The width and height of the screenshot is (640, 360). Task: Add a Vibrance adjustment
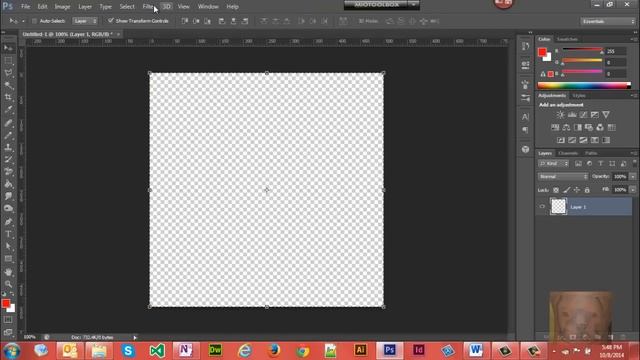[606, 115]
